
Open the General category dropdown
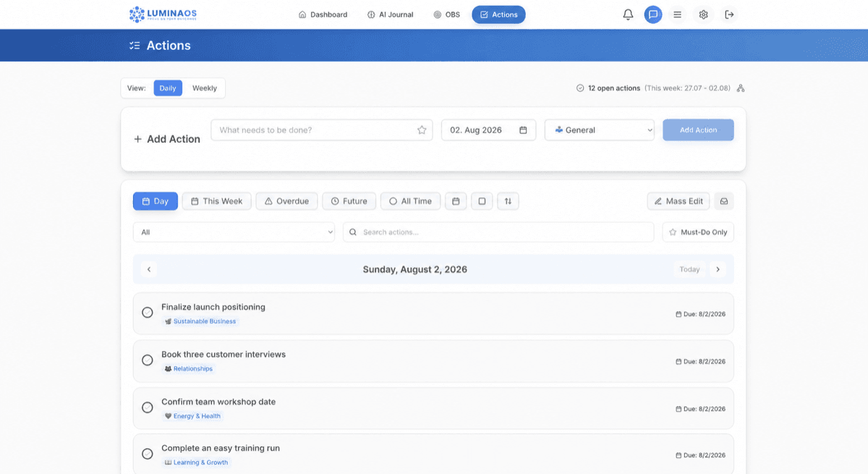point(600,130)
